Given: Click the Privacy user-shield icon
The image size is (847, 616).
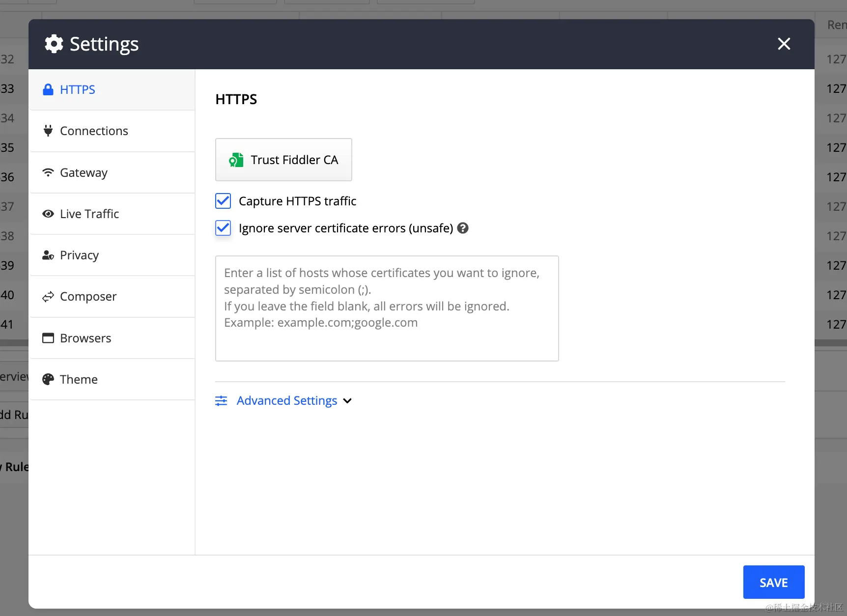Looking at the screenshot, I should [x=48, y=255].
